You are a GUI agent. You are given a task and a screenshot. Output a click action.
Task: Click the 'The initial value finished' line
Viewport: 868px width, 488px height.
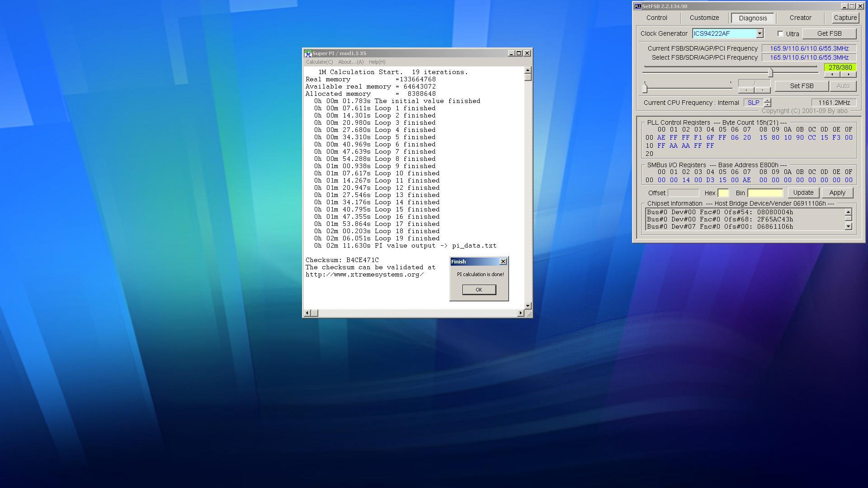[397, 101]
